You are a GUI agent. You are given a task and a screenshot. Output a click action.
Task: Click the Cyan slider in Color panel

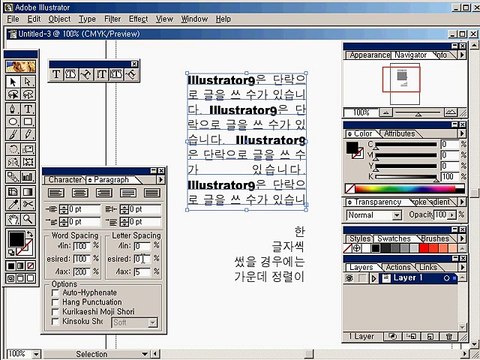pyautogui.click(x=406, y=145)
